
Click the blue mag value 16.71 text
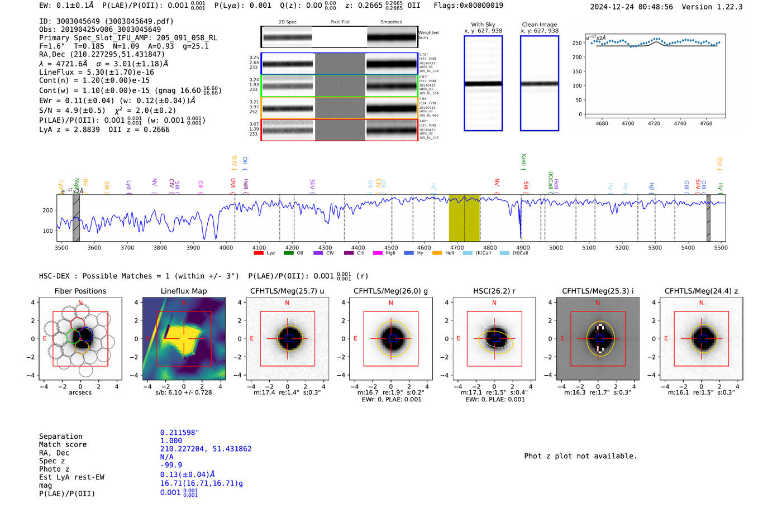(x=202, y=483)
